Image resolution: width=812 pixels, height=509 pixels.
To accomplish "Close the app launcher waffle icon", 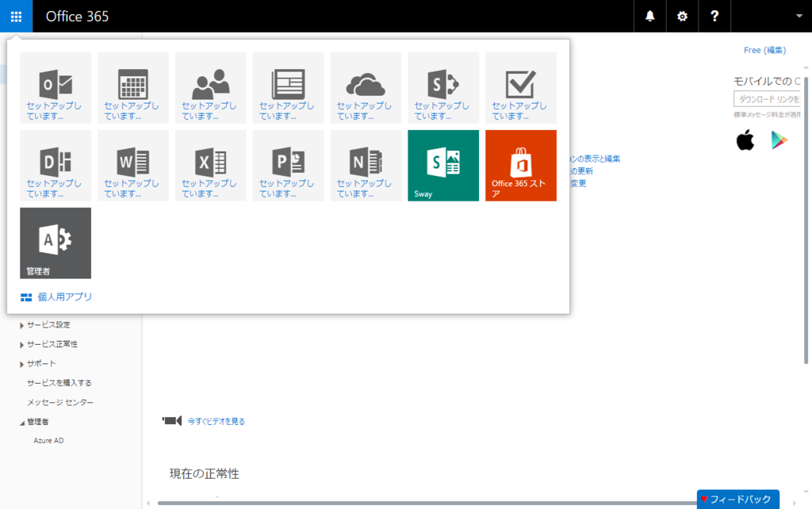I will click(x=16, y=16).
